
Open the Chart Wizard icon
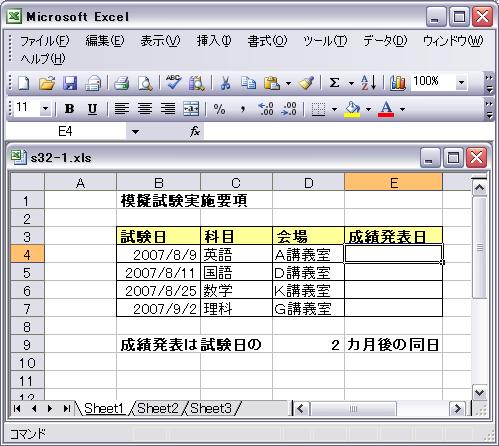[x=398, y=83]
